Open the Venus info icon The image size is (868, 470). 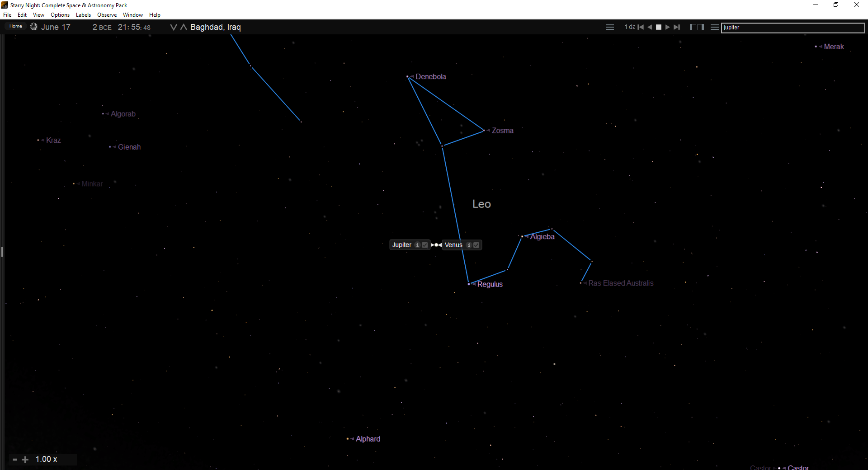click(x=469, y=245)
